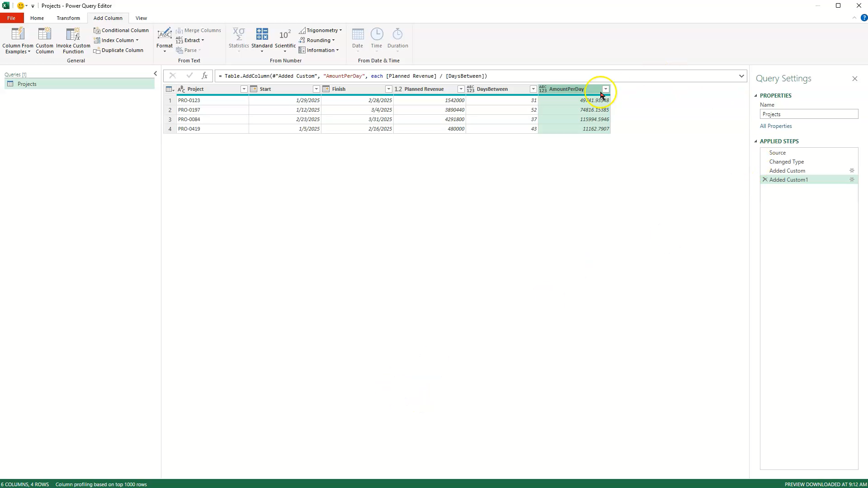Open the AmountPerDay column filter

tap(607, 89)
